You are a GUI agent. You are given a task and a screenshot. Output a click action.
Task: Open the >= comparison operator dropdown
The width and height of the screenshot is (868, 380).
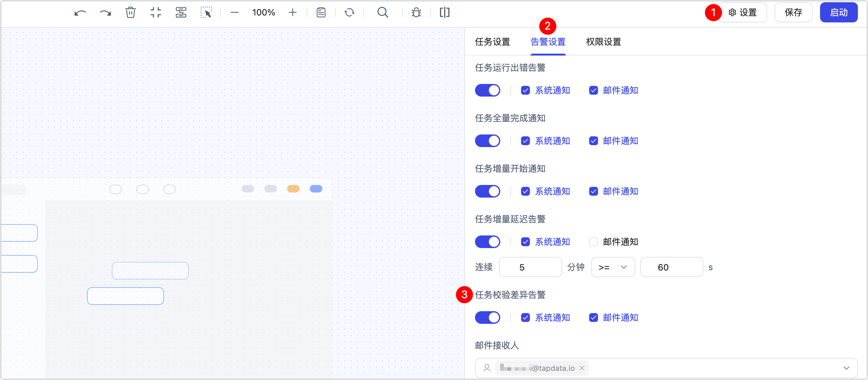pos(612,267)
